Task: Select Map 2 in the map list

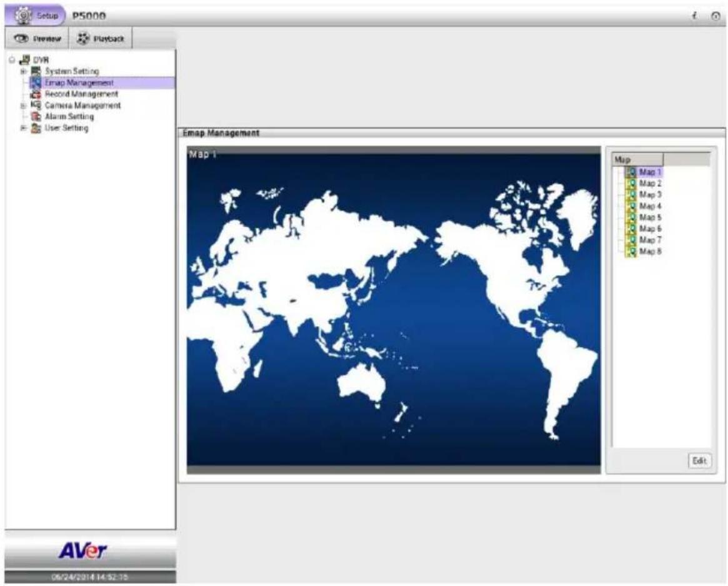Action: 650,184
